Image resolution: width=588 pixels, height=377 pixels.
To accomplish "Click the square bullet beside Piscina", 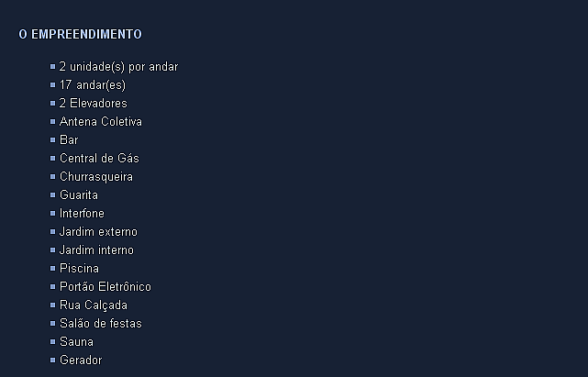I will coord(53,269).
